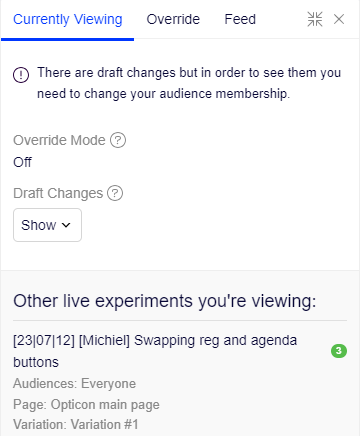Click the Override Mode label
The image size is (360, 436).
click(59, 140)
